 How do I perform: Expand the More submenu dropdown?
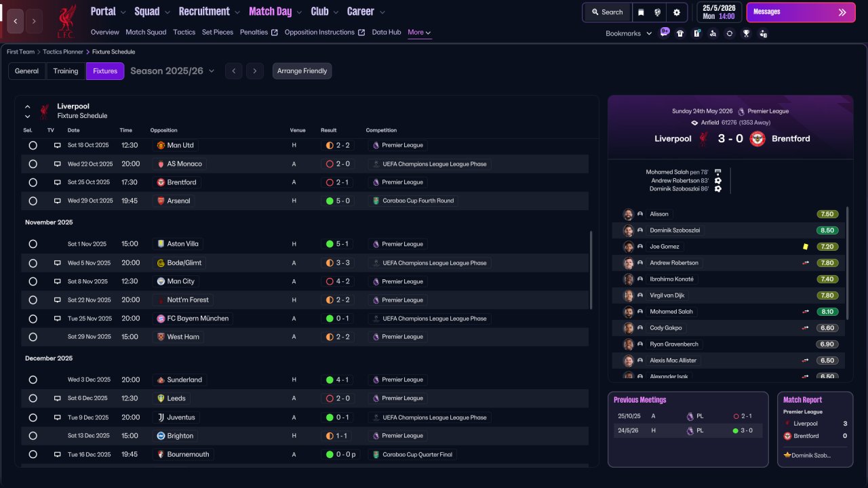click(419, 33)
